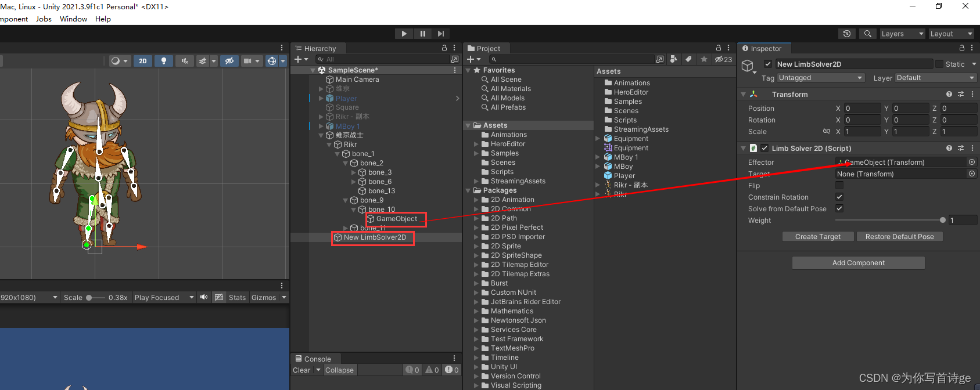This screenshot has height=390, width=980.
Task: Toggle hidden objects visibility icon in scene
Action: tap(229, 61)
